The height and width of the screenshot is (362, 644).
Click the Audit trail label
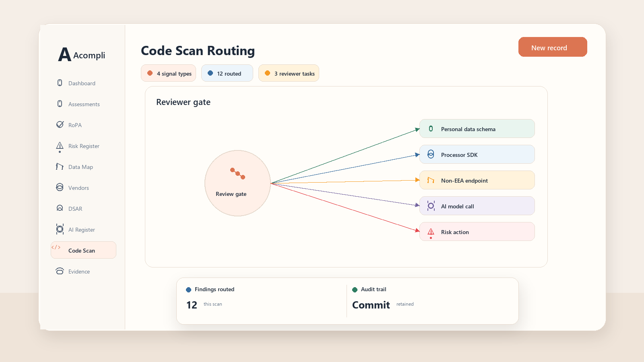tap(374, 289)
